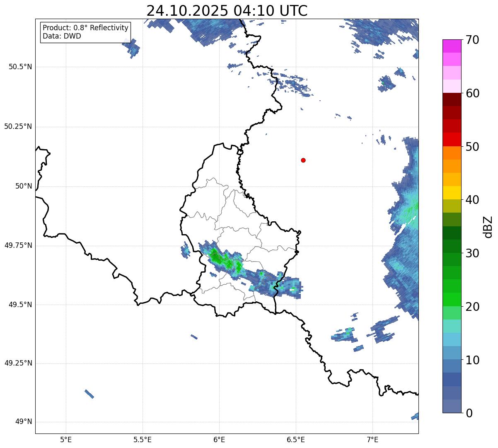The width and height of the screenshot is (498, 448).
Task: Select the "Data: DWD" text line
Action: 62,36
